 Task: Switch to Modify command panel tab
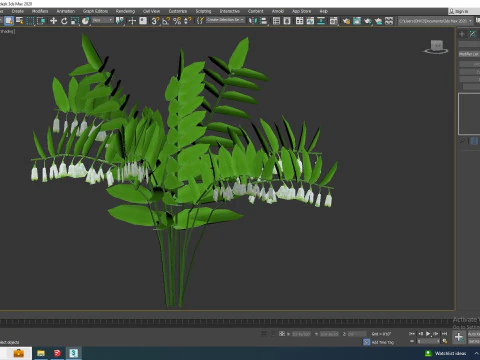[x=473, y=34]
